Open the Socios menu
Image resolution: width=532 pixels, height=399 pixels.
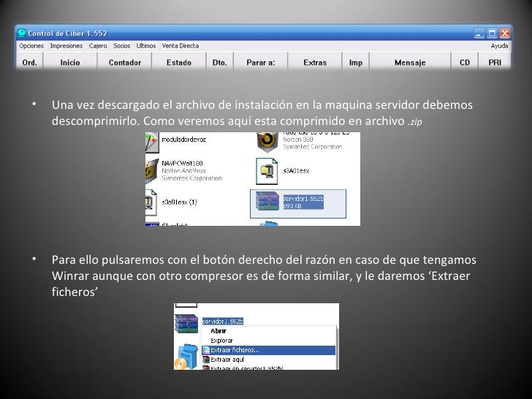(x=121, y=46)
